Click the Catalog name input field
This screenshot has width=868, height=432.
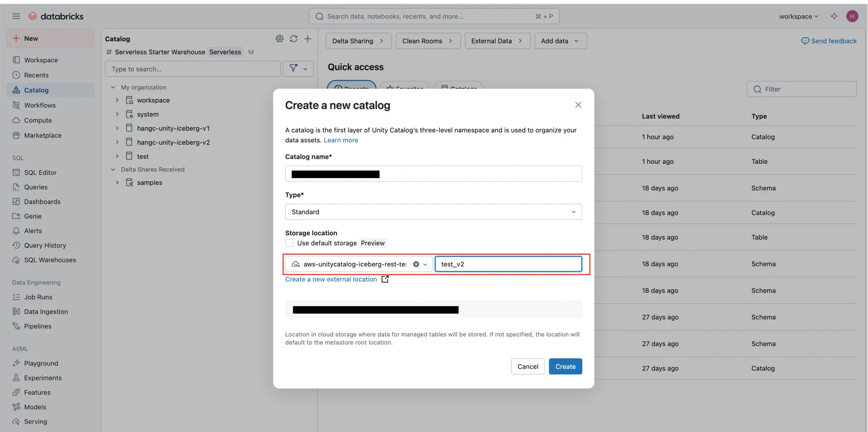click(x=434, y=174)
